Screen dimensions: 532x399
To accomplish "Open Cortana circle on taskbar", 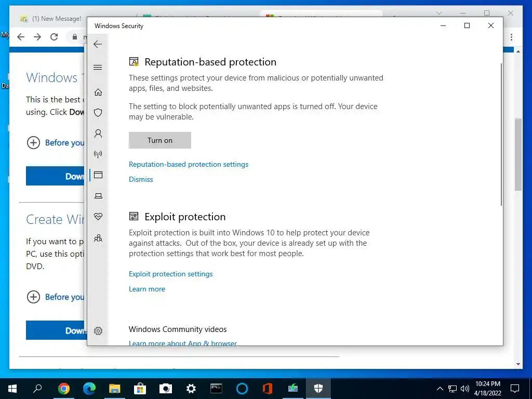I will 242,389.
